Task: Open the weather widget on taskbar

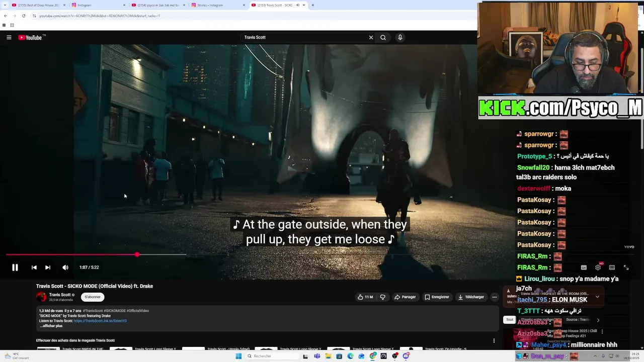Action: click(17, 356)
